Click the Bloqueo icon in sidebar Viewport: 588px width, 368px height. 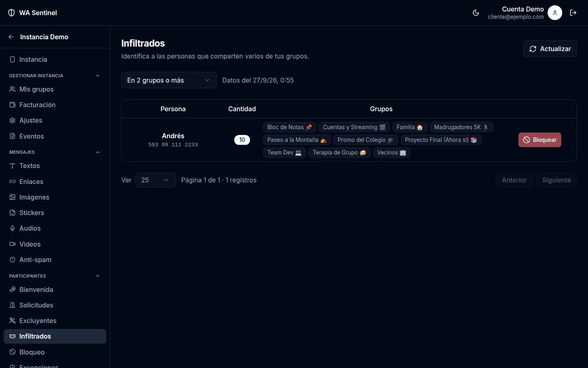pos(12,352)
